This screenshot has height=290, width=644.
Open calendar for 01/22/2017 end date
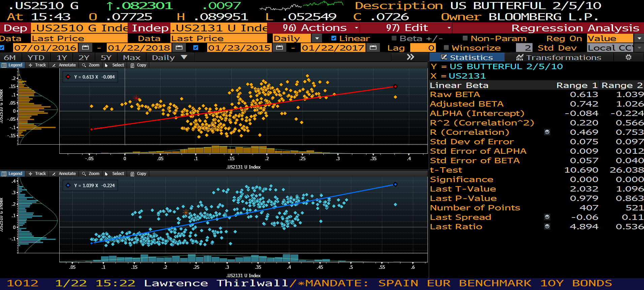click(373, 48)
